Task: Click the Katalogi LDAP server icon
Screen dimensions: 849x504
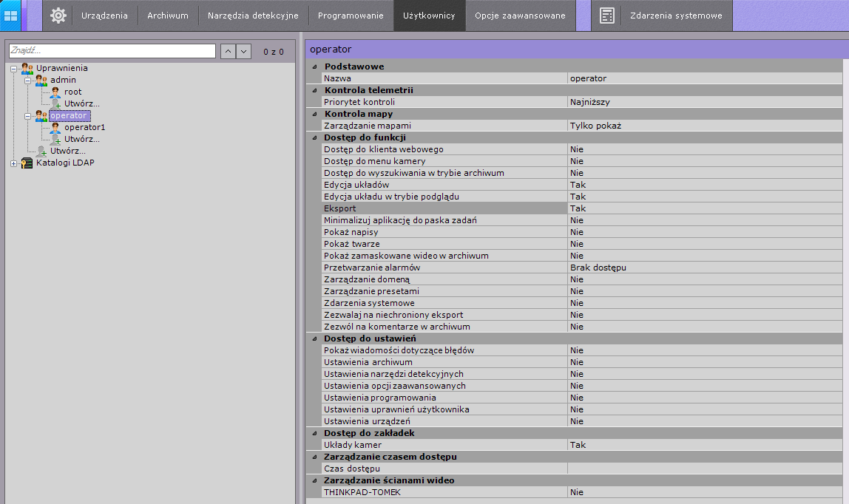Action: coord(27,163)
